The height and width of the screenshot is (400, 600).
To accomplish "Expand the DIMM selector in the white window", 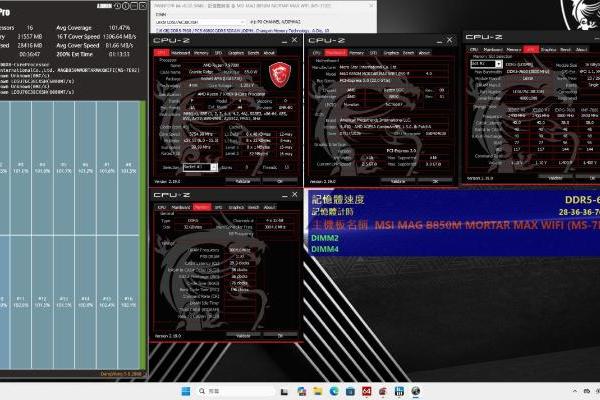I will (x=200, y=22).
